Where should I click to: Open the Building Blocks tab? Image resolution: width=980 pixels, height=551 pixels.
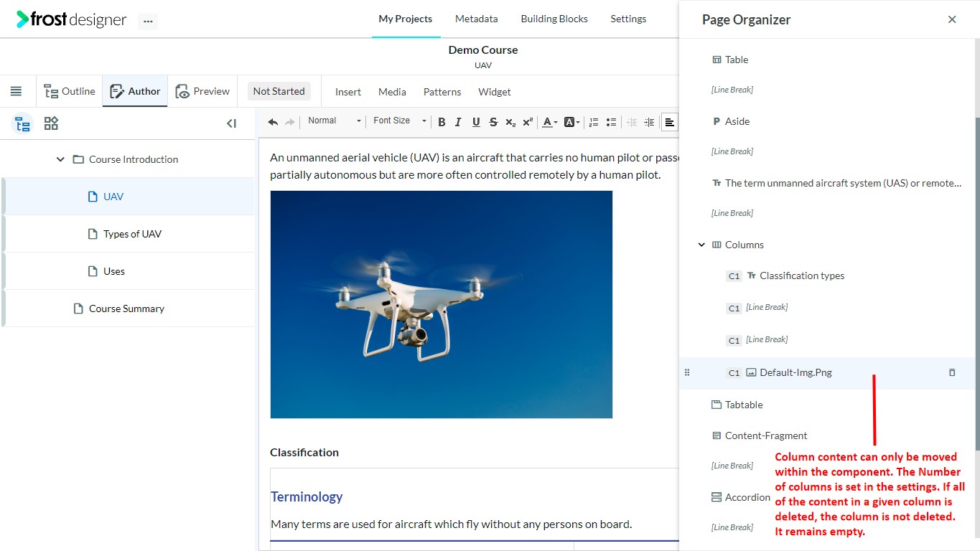tap(554, 19)
